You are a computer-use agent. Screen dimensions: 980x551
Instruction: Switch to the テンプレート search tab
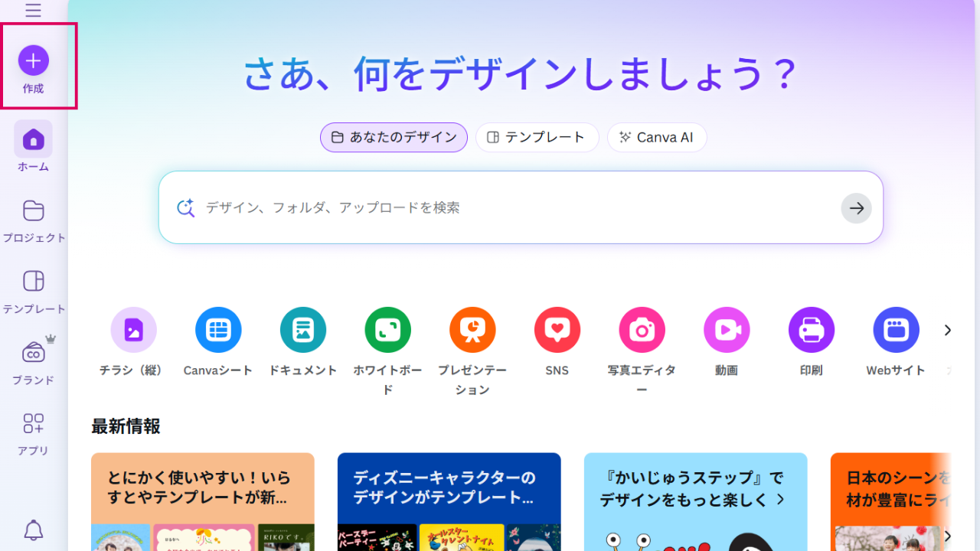point(537,138)
